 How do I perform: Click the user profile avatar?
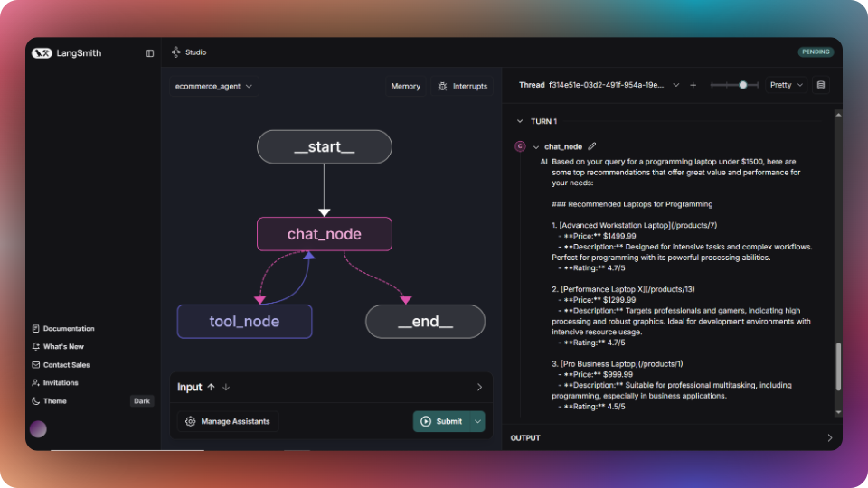point(38,428)
